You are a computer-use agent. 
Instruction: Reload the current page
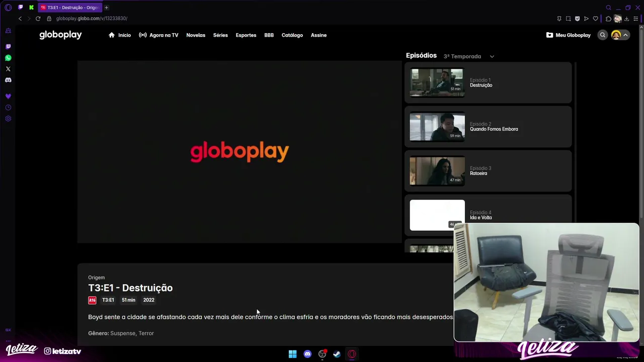[38, 19]
